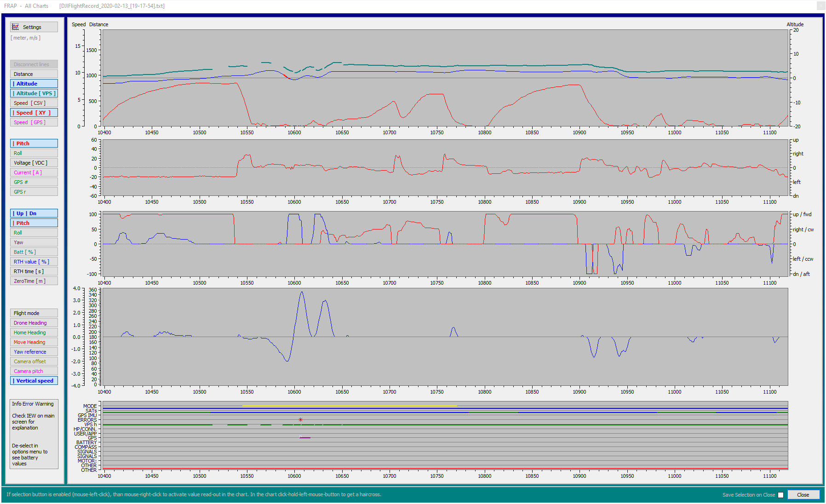This screenshot has height=504, width=826.
Task: Toggle the Up | Dn stick input series
Action: [x=34, y=213]
